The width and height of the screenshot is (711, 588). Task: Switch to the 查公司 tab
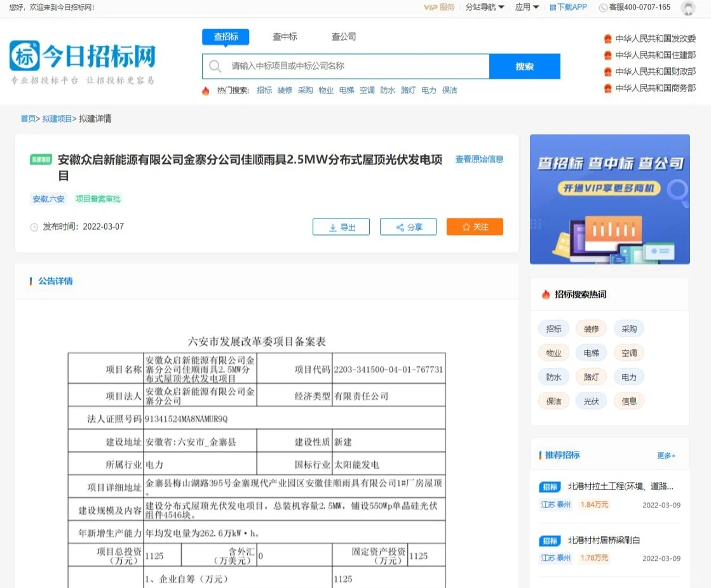point(343,37)
